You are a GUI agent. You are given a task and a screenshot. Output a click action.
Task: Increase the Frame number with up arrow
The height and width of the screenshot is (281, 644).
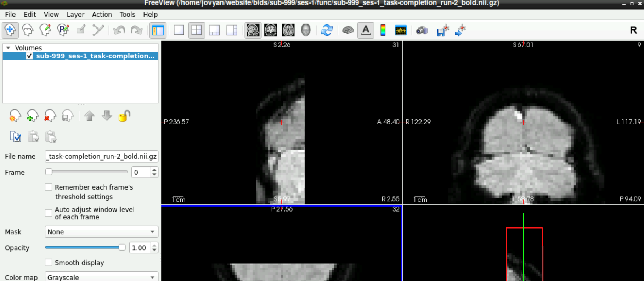pos(154,170)
